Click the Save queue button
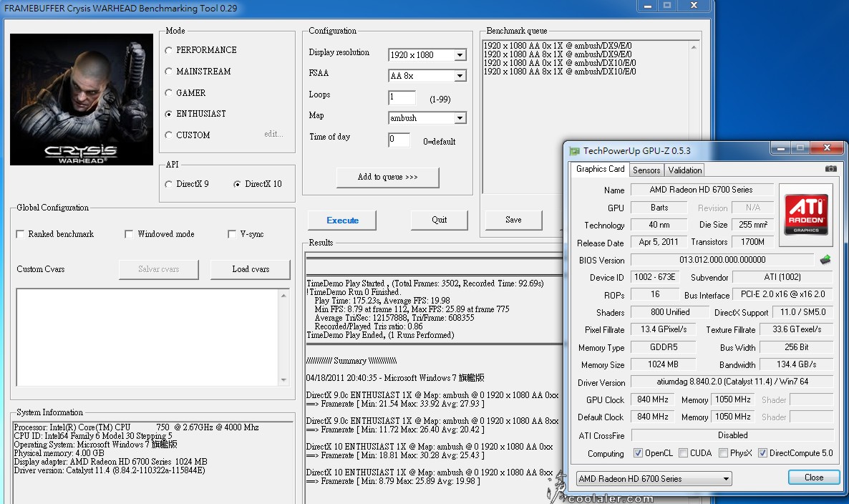The height and width of the screenshot is (504, 849). 513,220
